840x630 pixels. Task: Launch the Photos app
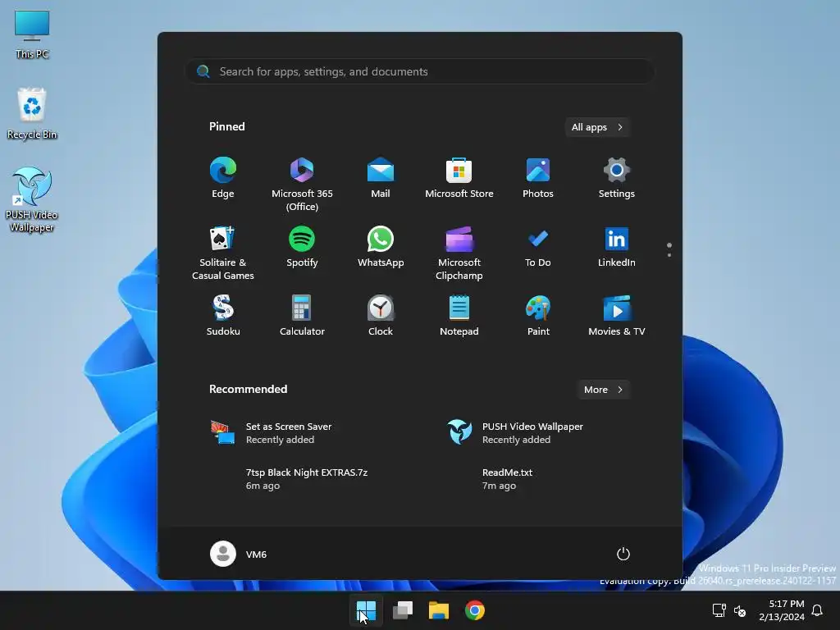pos(538,179)
